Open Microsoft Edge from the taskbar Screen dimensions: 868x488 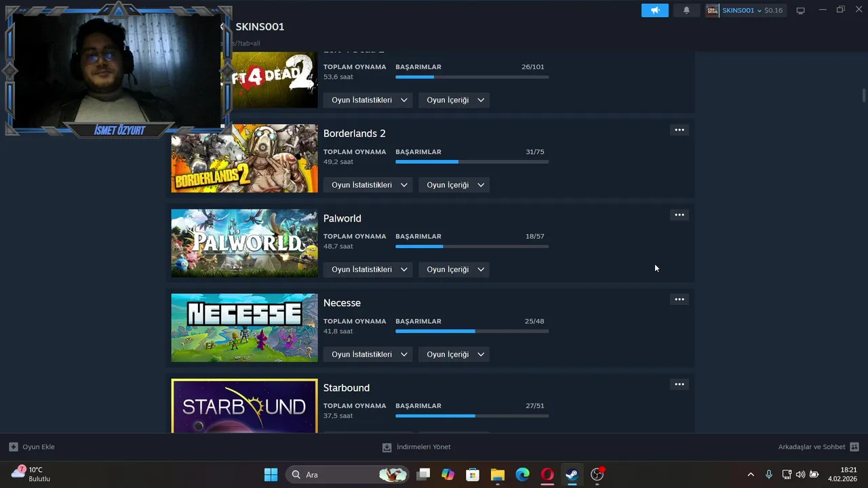(522, 474)
